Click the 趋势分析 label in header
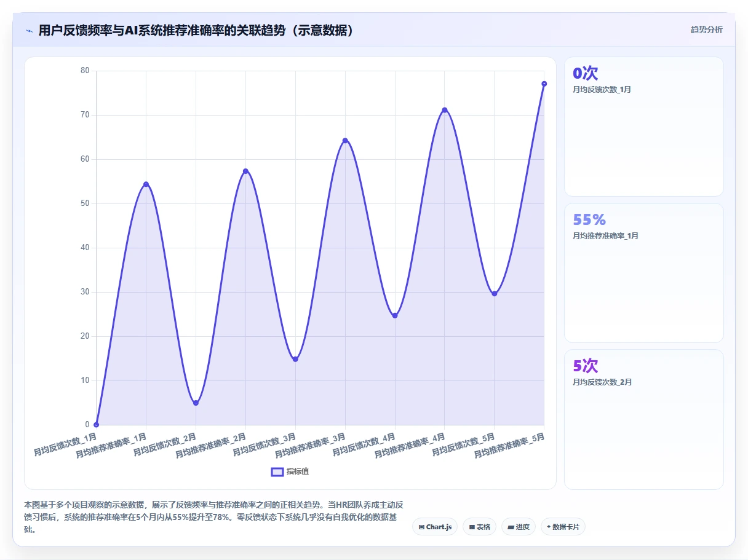This screenshot has height=560, width=748. point(706,30)
